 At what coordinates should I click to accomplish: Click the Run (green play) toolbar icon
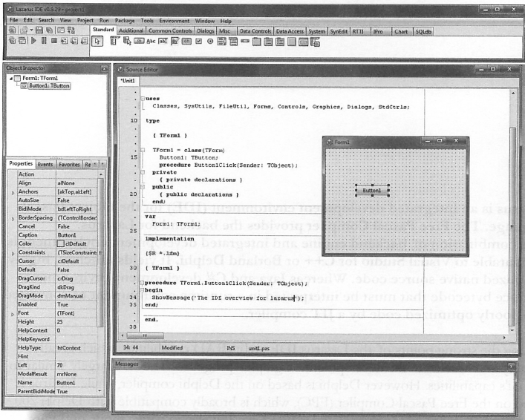[x=33, y=44]
